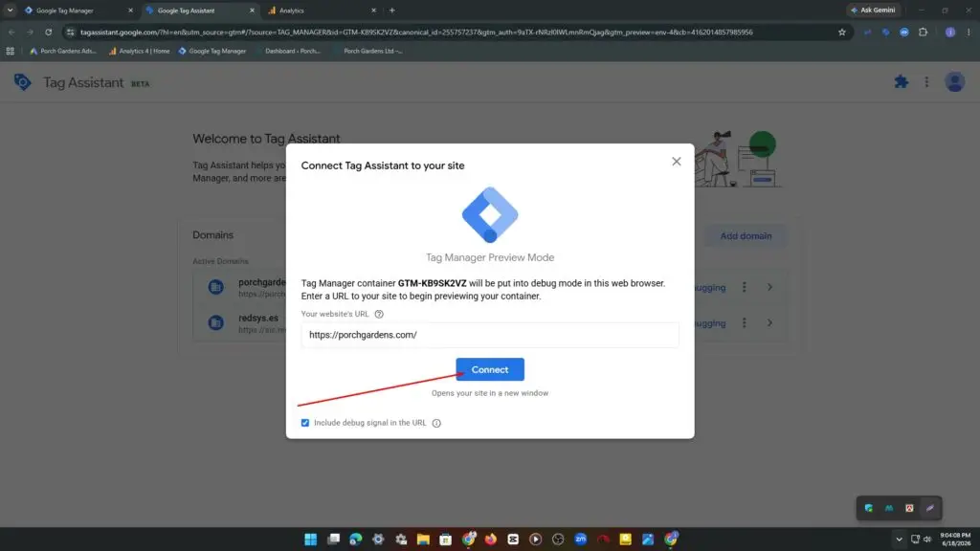Open the Porch Gardens Ads bookmark
The height and width of the screenshot is (551, 980).
pos(63,52)
